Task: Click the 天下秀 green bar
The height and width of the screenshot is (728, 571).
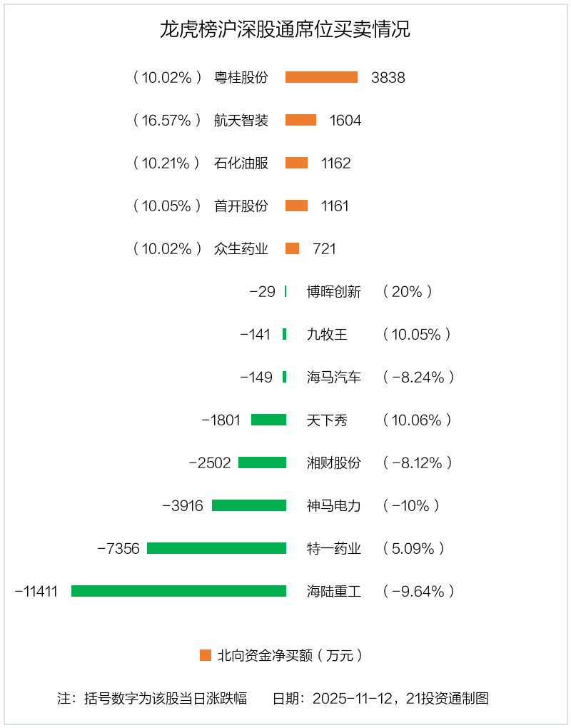Action: coord(268,420)
